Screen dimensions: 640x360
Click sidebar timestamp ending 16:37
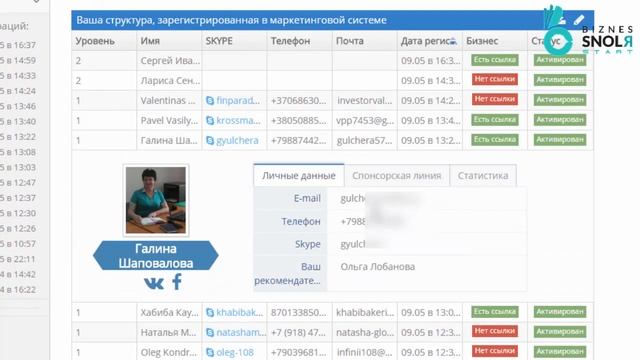[18, 45]
